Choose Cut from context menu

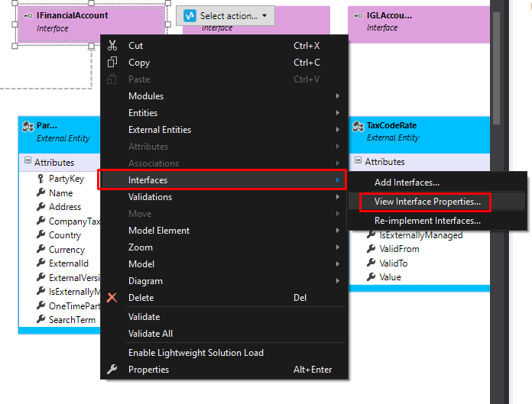tap(224, 45)
